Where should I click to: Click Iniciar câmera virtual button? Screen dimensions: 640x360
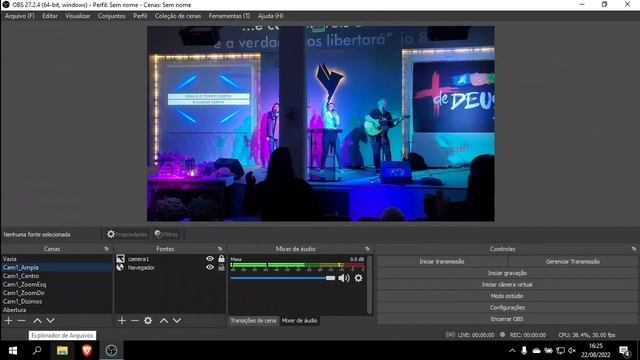click(507, 284)
